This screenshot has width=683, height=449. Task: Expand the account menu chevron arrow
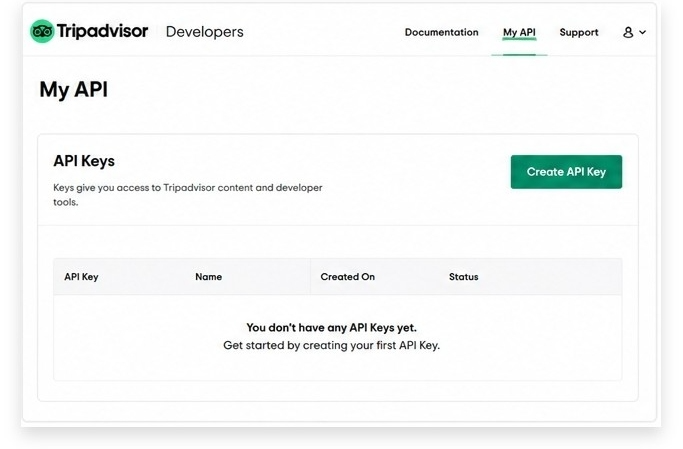642,32
